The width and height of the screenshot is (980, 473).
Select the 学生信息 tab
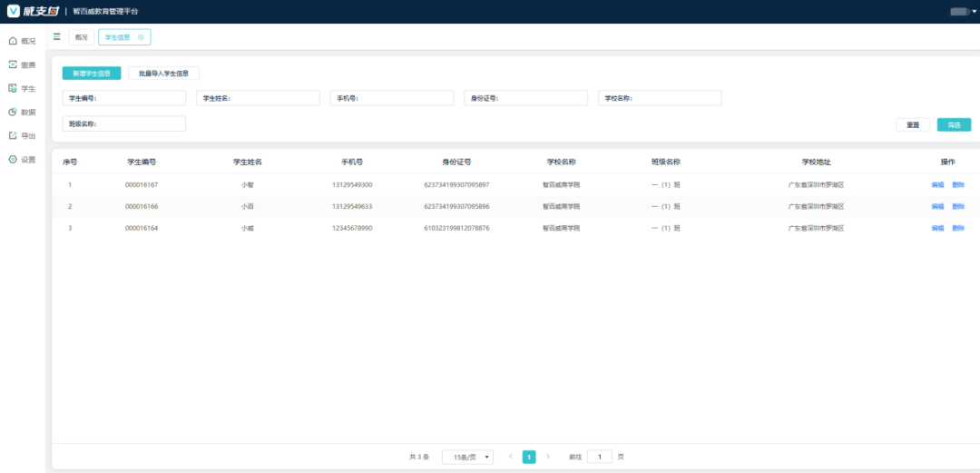[118, 37]
